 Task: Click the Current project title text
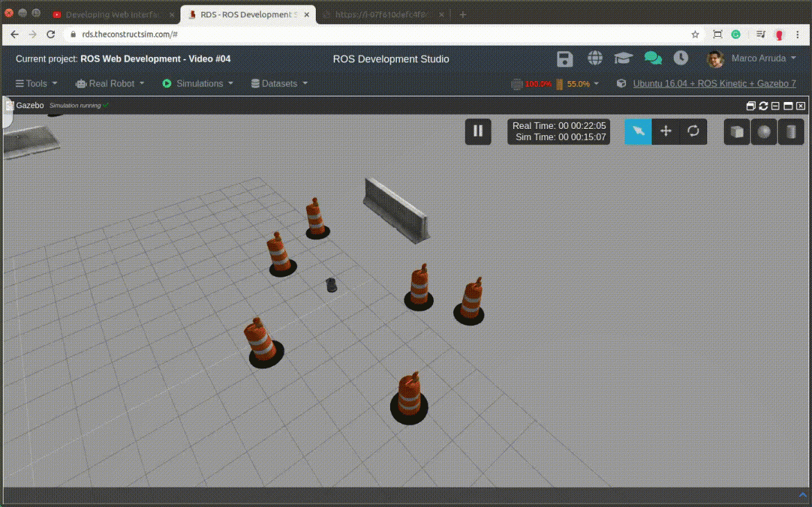pyautogui.click(x=123, y=59)
